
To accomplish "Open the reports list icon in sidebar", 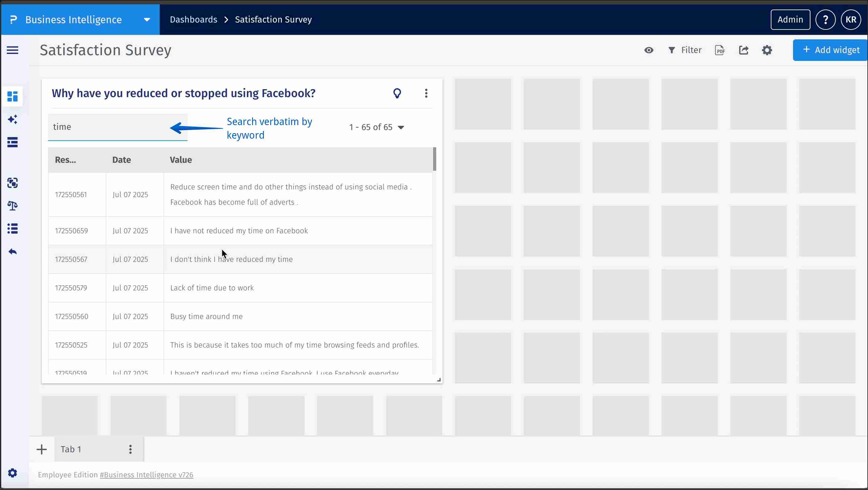I will [x=13, y=142].
